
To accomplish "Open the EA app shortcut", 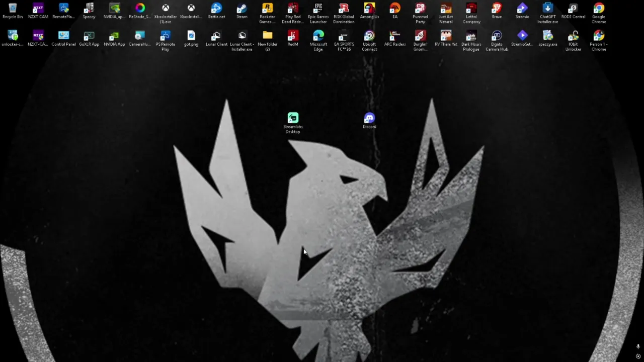I will (x=395, y=11).
